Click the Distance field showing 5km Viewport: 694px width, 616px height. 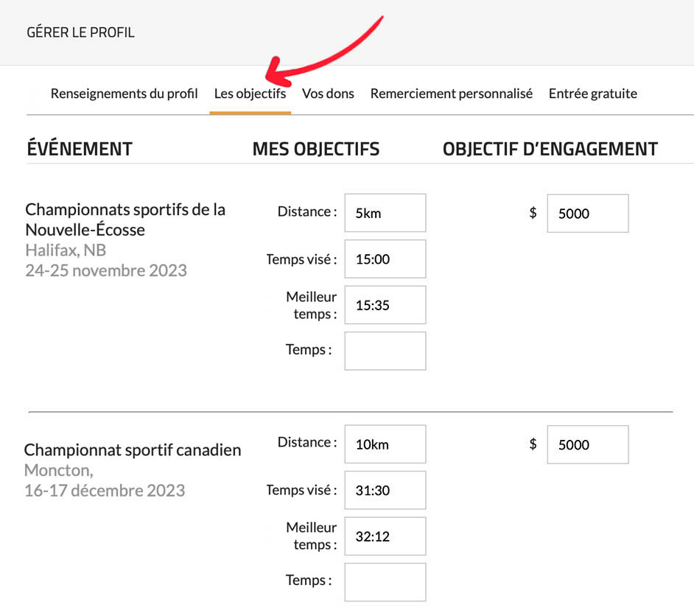click(385, 213)
